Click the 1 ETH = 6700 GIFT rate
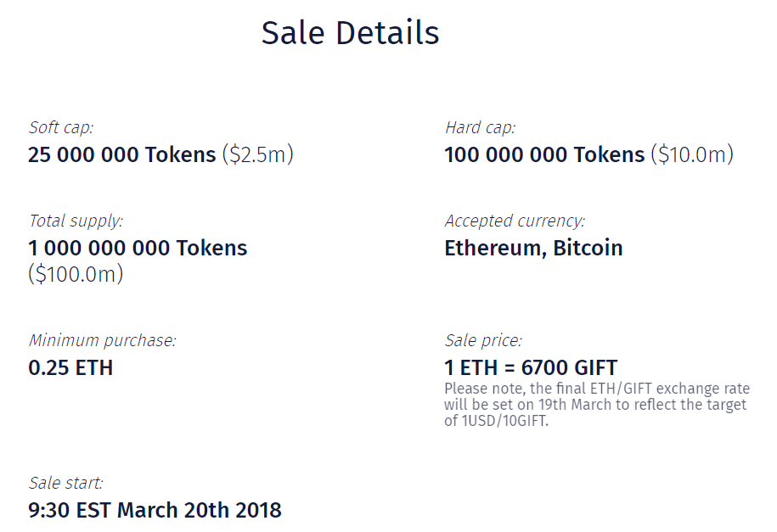The image size is (777, 532). tap(532, 367)
